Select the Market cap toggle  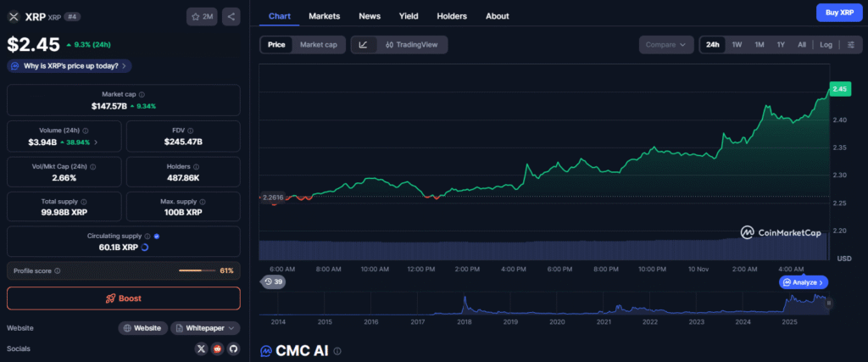[x=319, y=45]
